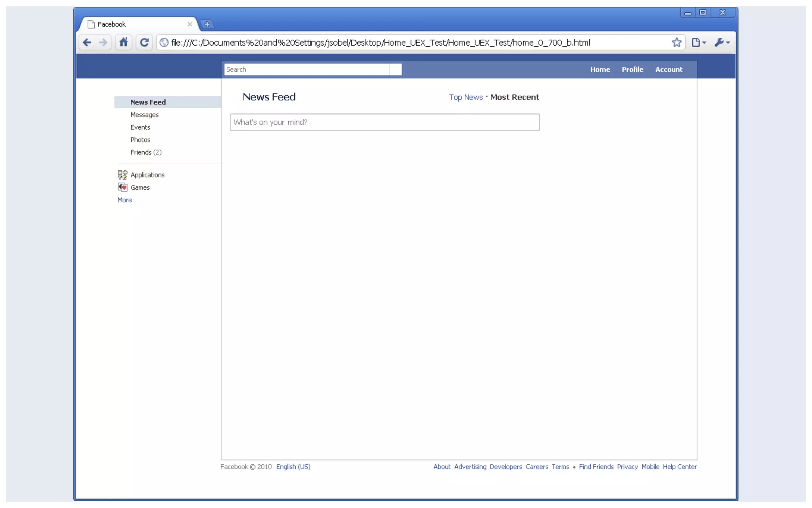This screenshot has height=508, width=812.
Task: Click the What's on your mind box
Action: tap(385, 122)
